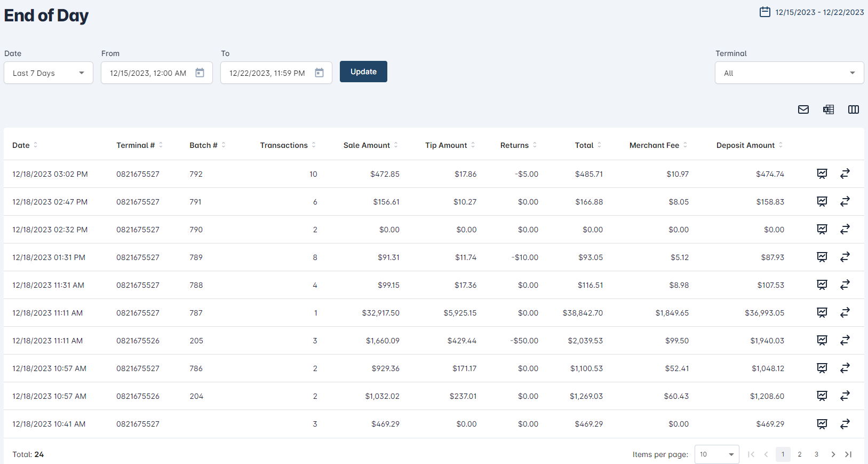Jump to last page arrow
This screenshot has height=464, width=868.
point(848,454)
